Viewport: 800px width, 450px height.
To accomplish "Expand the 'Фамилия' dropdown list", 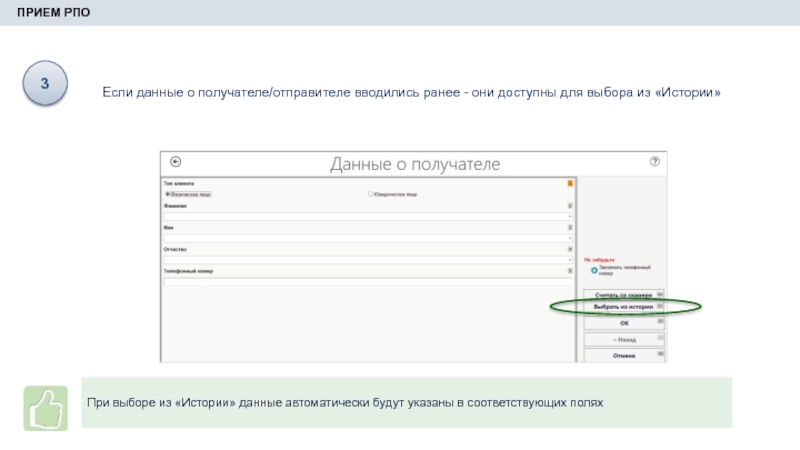I will pos(570,216).
